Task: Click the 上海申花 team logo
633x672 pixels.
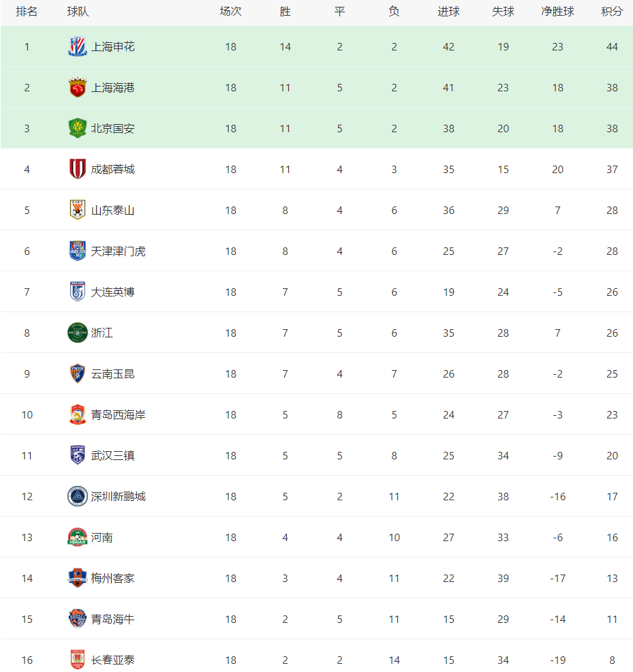Action: tap(78, 47)
